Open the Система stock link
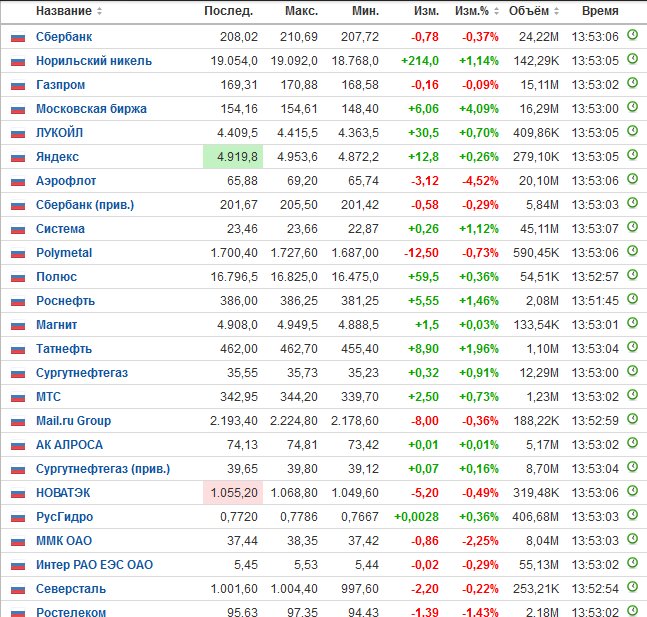647x617 pixels. coord(60,229)
